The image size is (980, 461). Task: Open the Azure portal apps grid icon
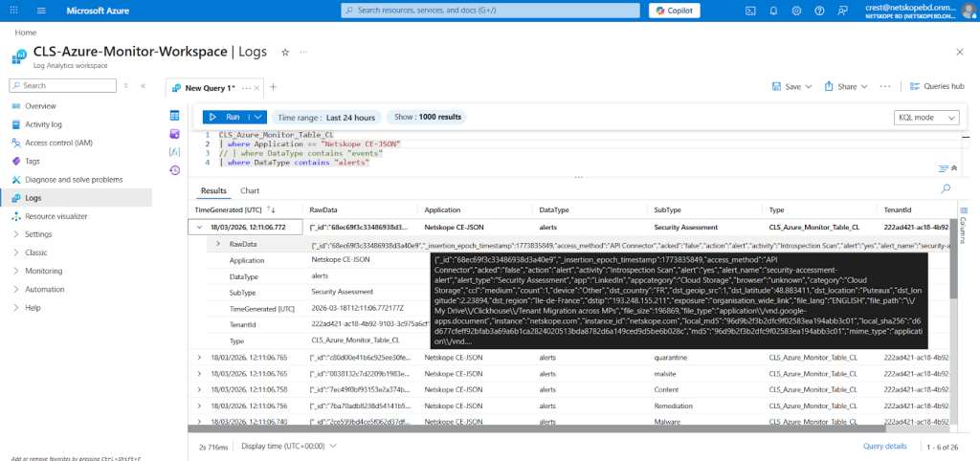(14, 11)
